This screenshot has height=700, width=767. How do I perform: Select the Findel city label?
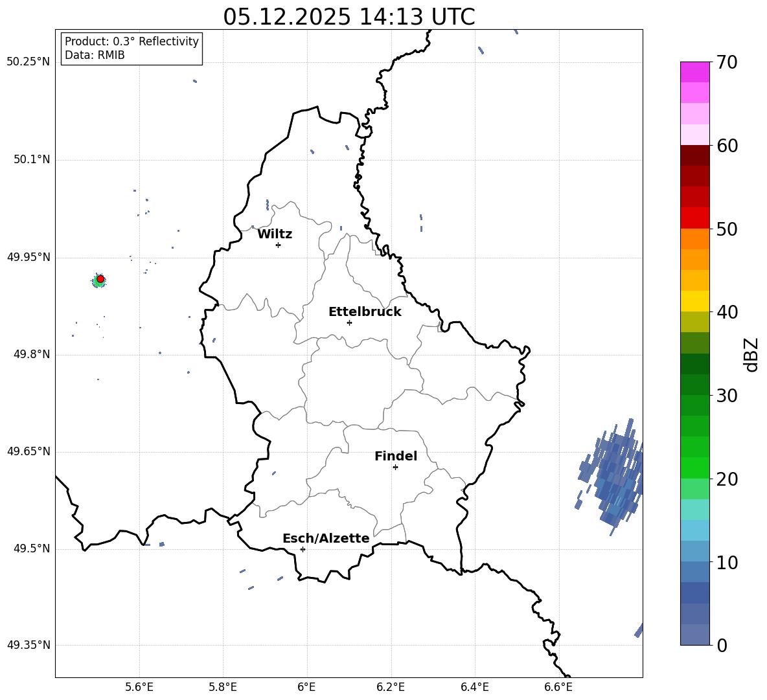[396, 456]
